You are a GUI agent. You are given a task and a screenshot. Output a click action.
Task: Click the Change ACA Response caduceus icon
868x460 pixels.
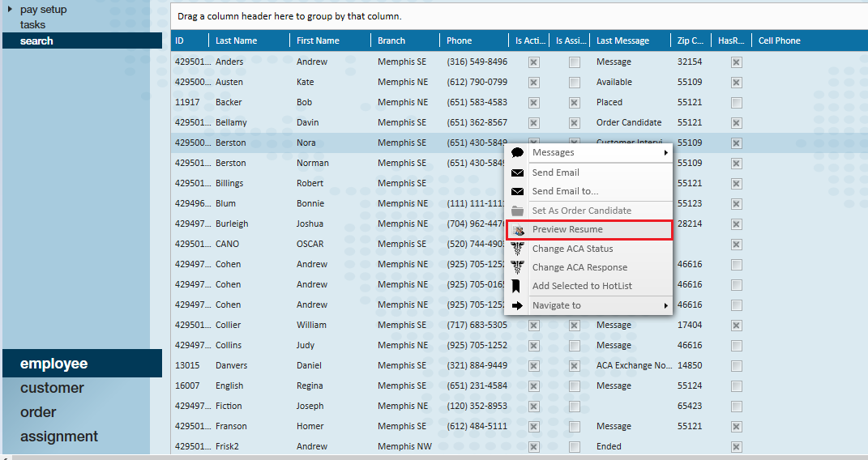518,267
